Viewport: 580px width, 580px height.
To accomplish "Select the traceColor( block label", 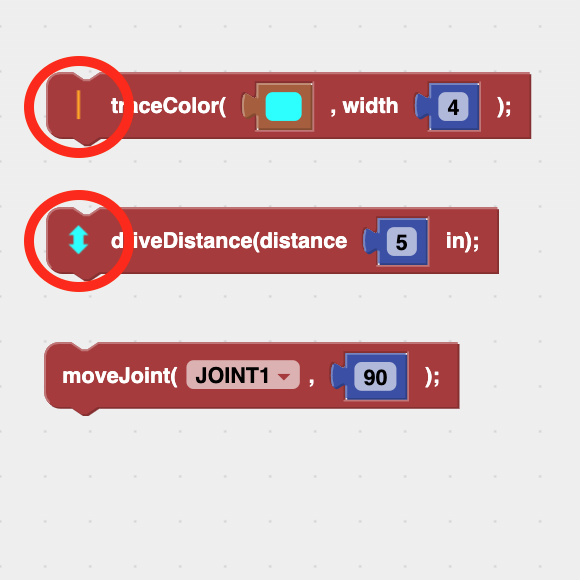I will 168,106.
